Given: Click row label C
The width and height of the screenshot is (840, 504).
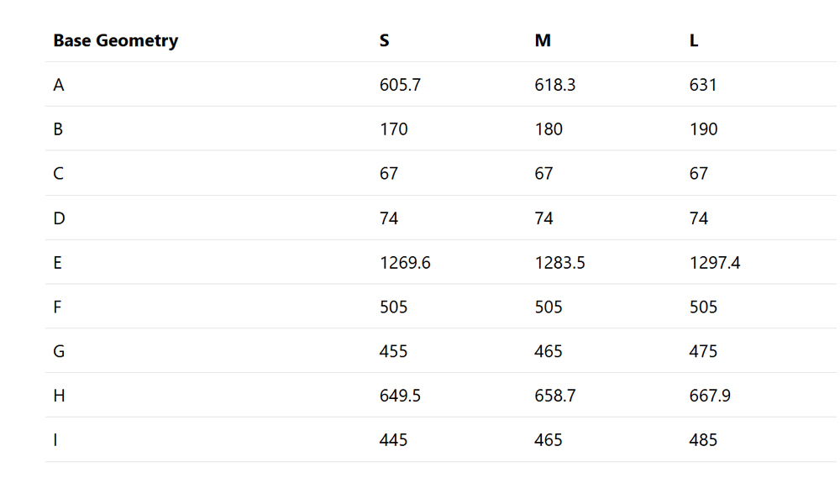Looking at the screenshot, I should click(59, 174).
